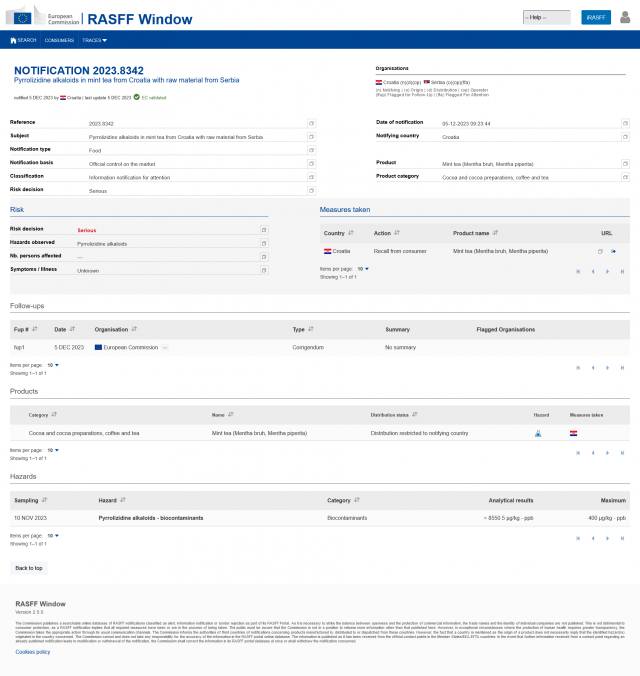Click hazard flask icon in Products row

click(538, 433)
